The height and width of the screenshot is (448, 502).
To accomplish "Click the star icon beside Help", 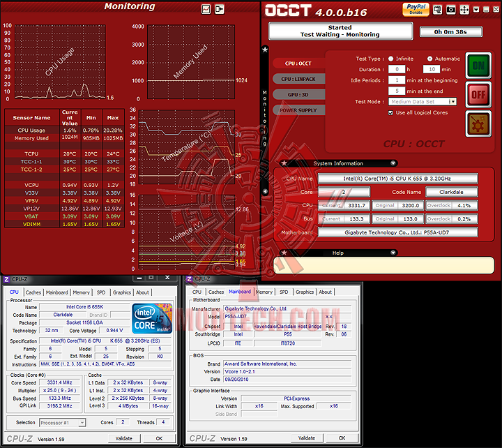I will (284, 253).
